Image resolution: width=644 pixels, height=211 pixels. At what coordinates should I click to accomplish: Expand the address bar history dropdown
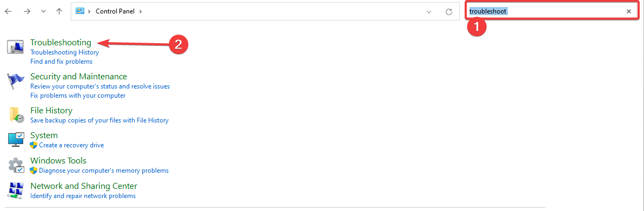[x=429, y=11]
